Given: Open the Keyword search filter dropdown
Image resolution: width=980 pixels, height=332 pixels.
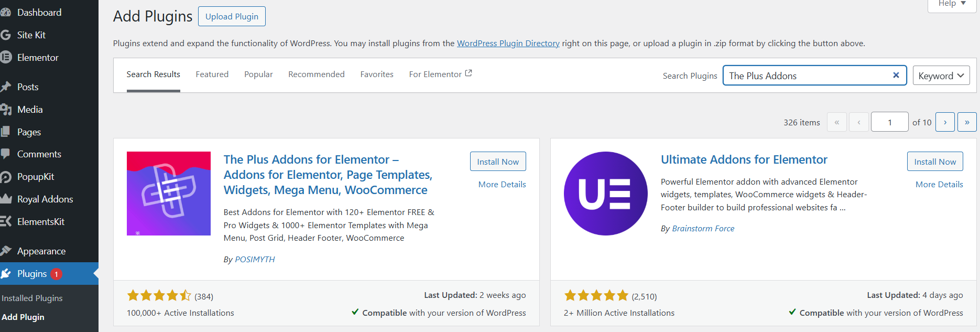Looking at the screenshot, I should point(941,75).
